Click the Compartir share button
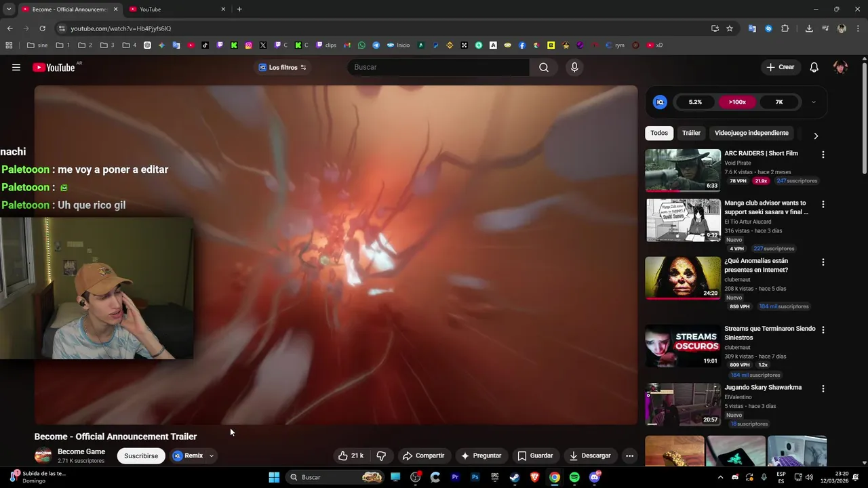 (x=423, y=455)
